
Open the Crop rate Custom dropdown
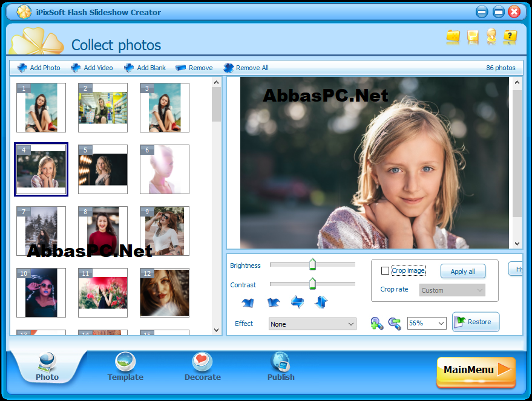tap(452, 290)
